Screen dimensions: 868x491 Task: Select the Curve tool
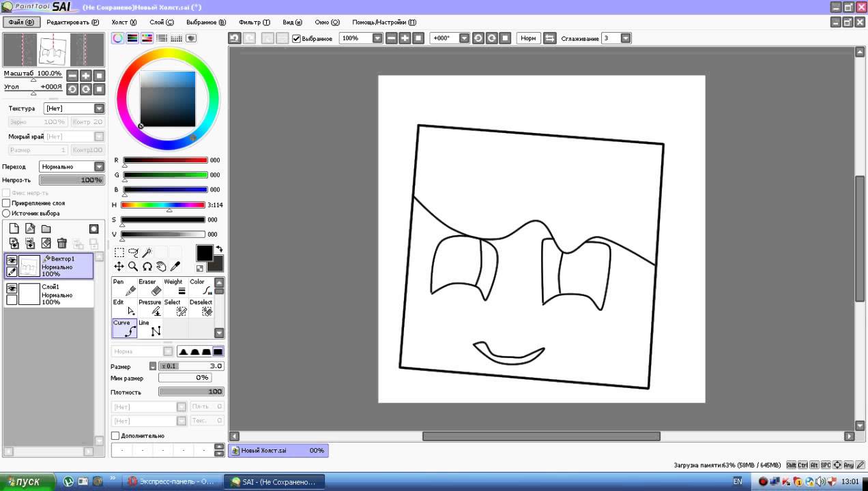click(125, 328)
